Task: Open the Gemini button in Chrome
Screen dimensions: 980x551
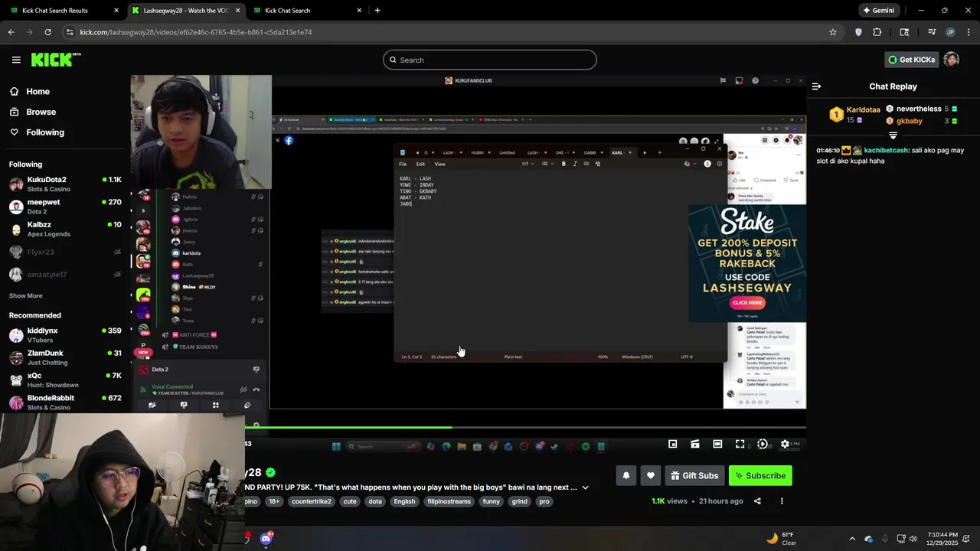Action: [878, 10]
